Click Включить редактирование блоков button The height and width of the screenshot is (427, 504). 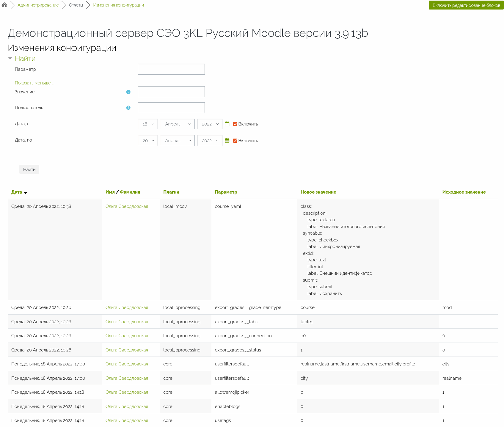(x=466, y=5)
